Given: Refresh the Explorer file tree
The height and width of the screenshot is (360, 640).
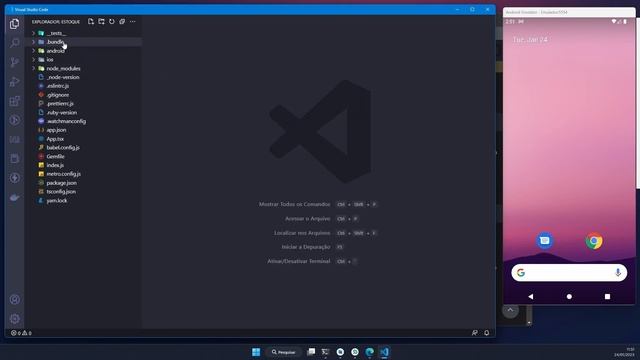Looking at the screenshot, I should pyautogui.click(x=111, y=22).
